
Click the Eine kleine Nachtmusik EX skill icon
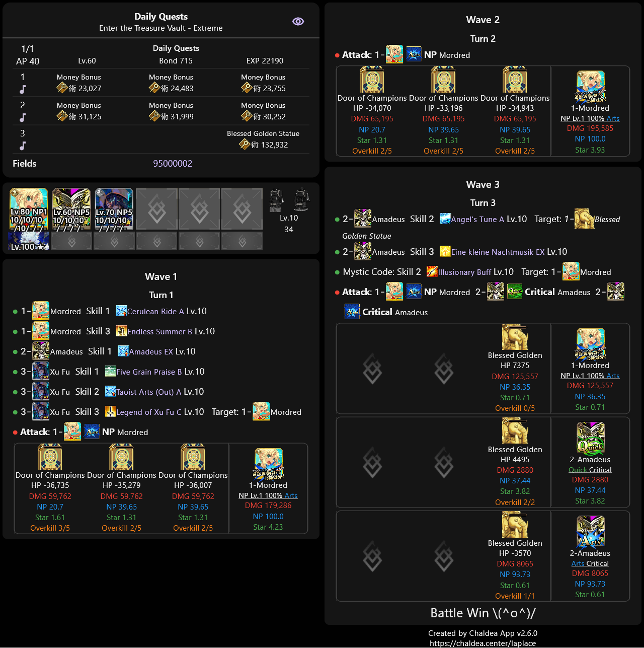click(x=445, y=252)
